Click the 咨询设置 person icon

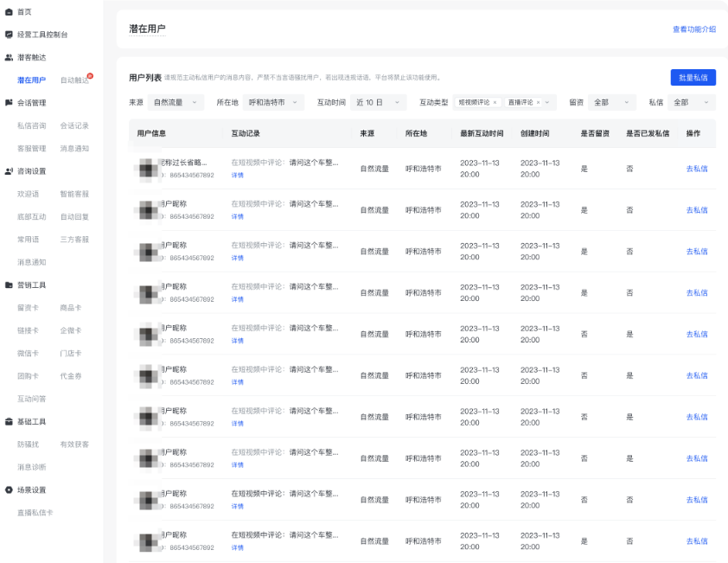[x=9, y=171]
